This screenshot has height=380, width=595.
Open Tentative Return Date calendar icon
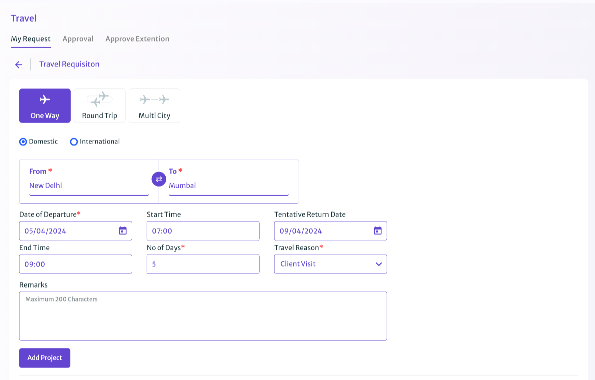pos(378,231)
